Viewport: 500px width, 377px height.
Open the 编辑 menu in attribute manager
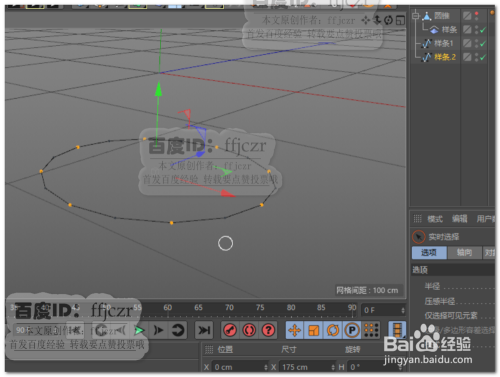click(x=459, y=219)
